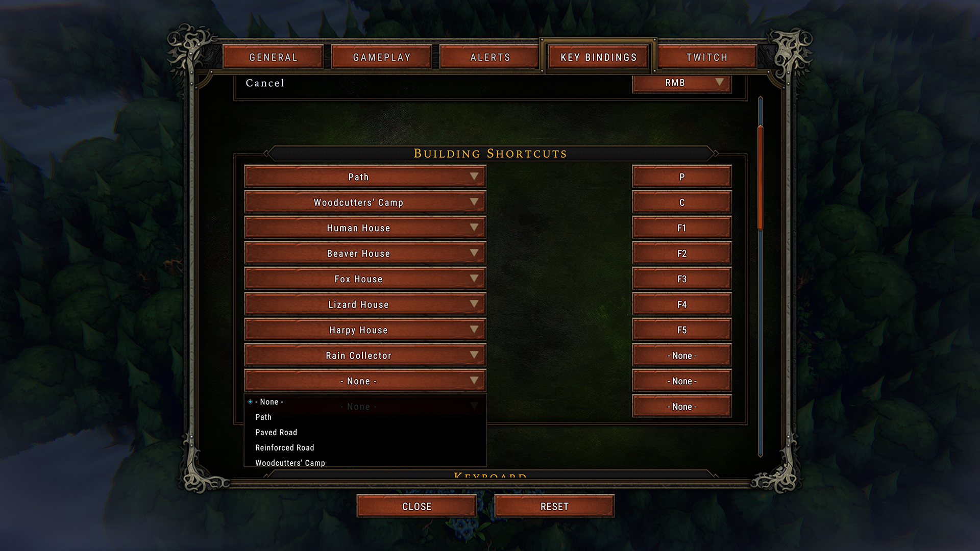Image resolution: width=980 pixels, height=551 pixels.
Task: Switch to General settings tab
Action: [x=273, y=57]
